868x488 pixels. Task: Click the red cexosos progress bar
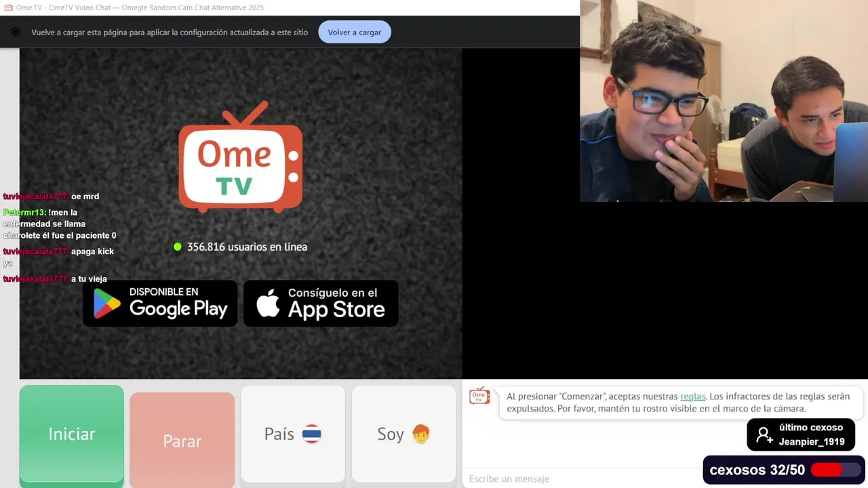click(835, 470)
